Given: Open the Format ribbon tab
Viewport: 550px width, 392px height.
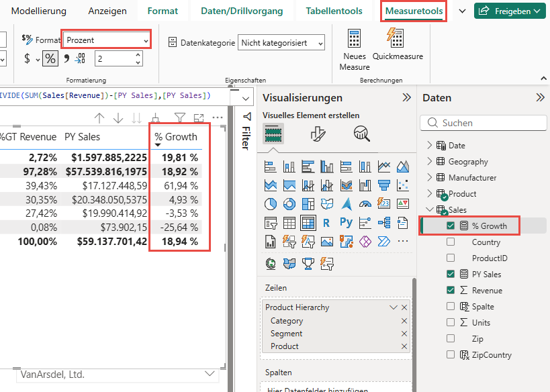Looking at the screenshot, I should point(163,11).
